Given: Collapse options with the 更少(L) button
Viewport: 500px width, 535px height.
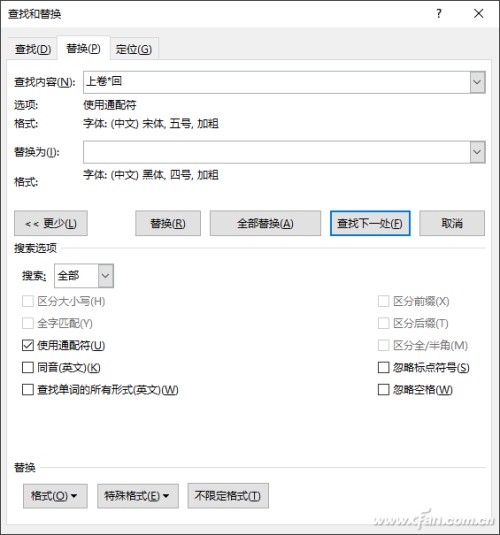Looking at the screenshot, I should point(51,223).
